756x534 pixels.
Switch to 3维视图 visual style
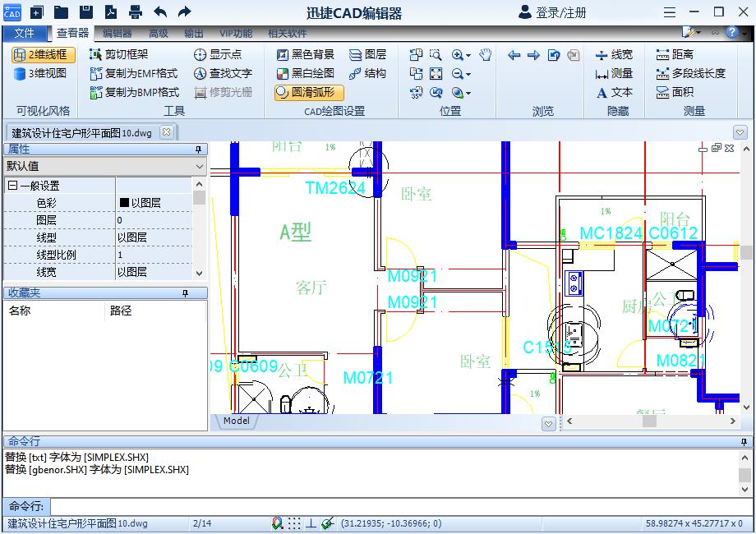[x=40, y=73]
